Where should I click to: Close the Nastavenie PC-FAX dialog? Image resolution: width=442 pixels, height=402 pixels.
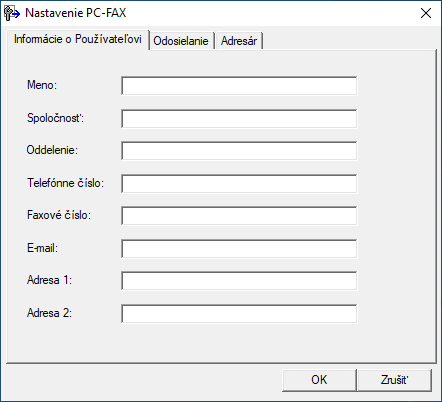click(426, 13)
